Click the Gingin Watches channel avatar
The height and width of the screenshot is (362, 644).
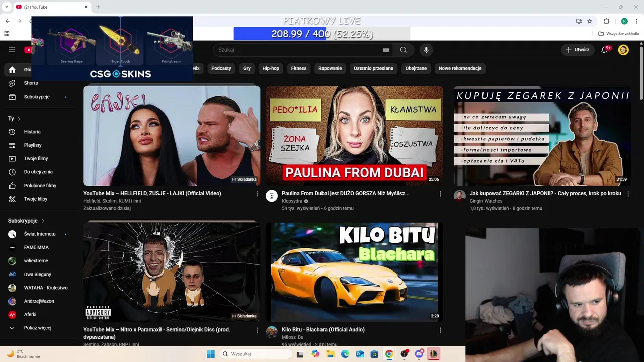coord(460,196)
